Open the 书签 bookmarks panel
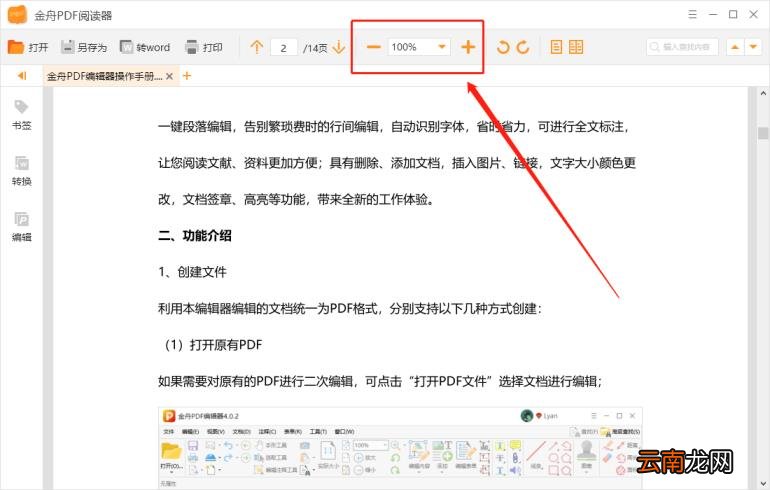Image resolution: width=770 pixels, height=490 pixels. (22, 115)
